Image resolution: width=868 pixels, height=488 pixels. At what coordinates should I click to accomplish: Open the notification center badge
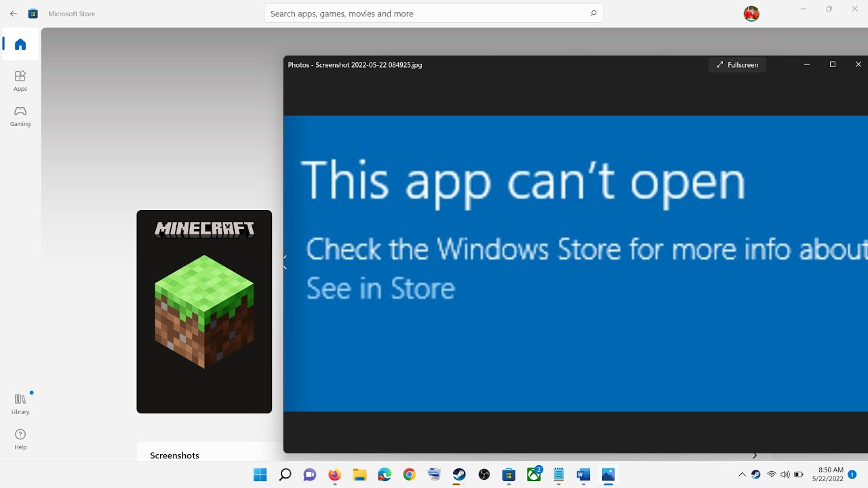click(852, 474)
